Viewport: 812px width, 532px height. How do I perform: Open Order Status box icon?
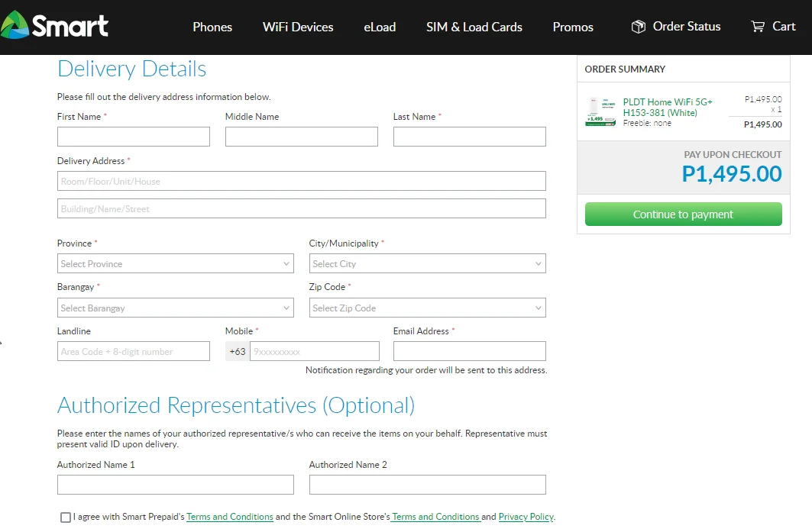tap(639, 27)
